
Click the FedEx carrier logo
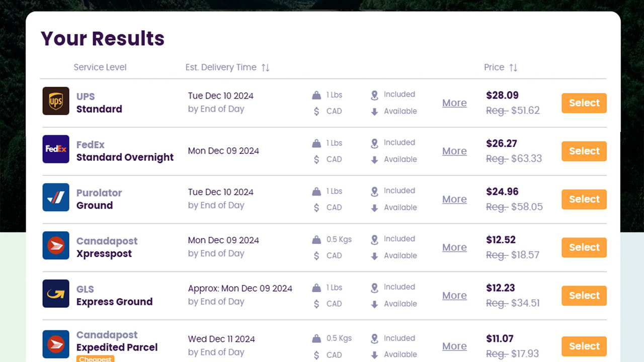55,149
